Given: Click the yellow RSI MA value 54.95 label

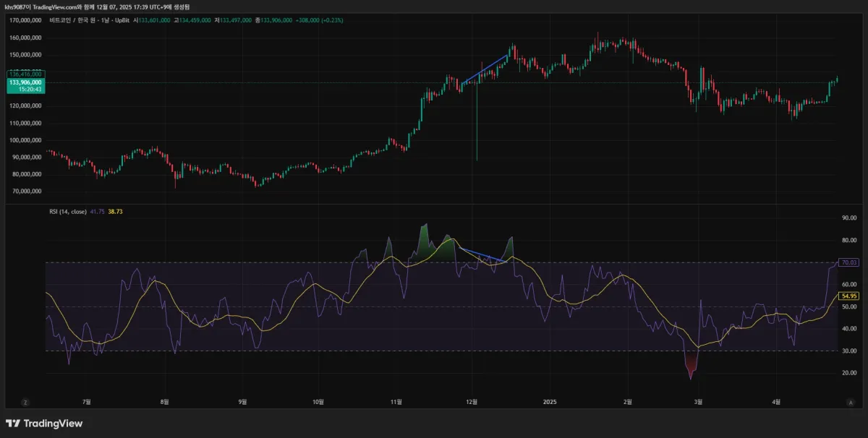Looking at the screenshot, I should point(848,296).
